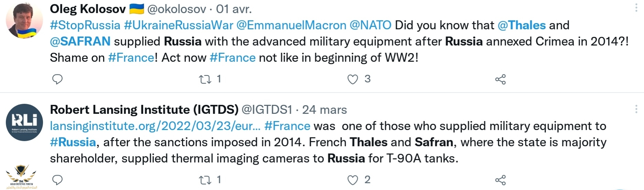Screen dimensions: 644x190
Task: Visit the @EmmanuelMacron mention
Action: click(291, 25)
